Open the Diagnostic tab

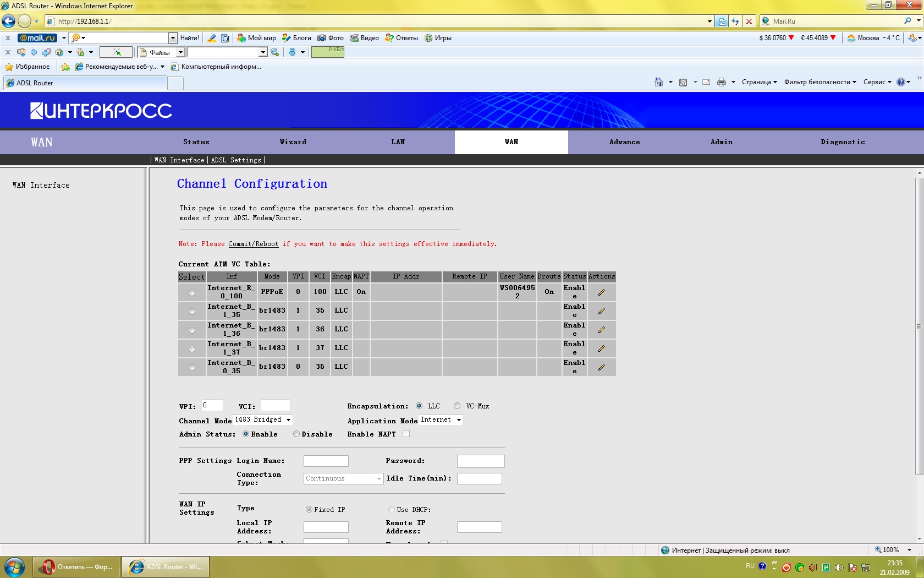(843, 142)
